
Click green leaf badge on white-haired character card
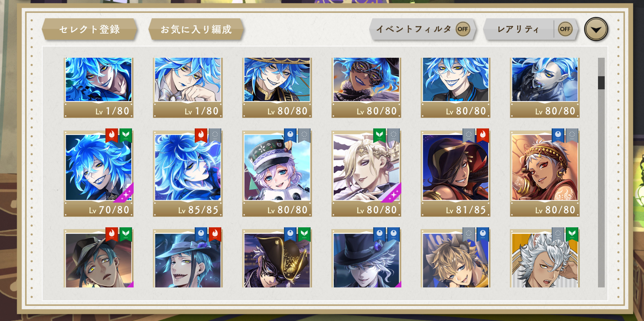click(572, 234)
